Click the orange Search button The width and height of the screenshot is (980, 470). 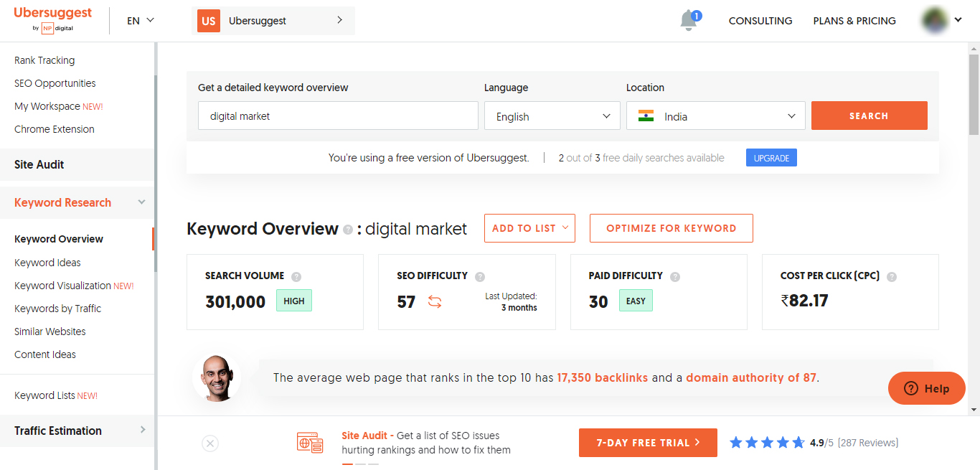[869, 116]
